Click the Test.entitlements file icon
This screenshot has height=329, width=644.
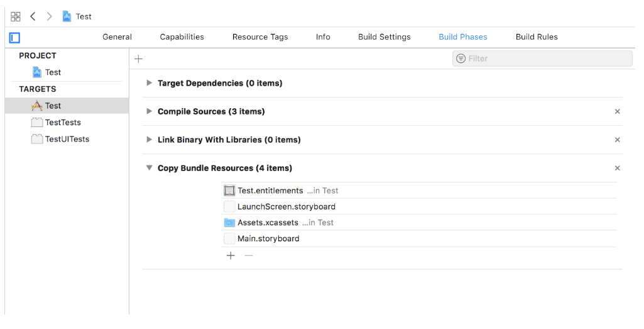(229, 191)
